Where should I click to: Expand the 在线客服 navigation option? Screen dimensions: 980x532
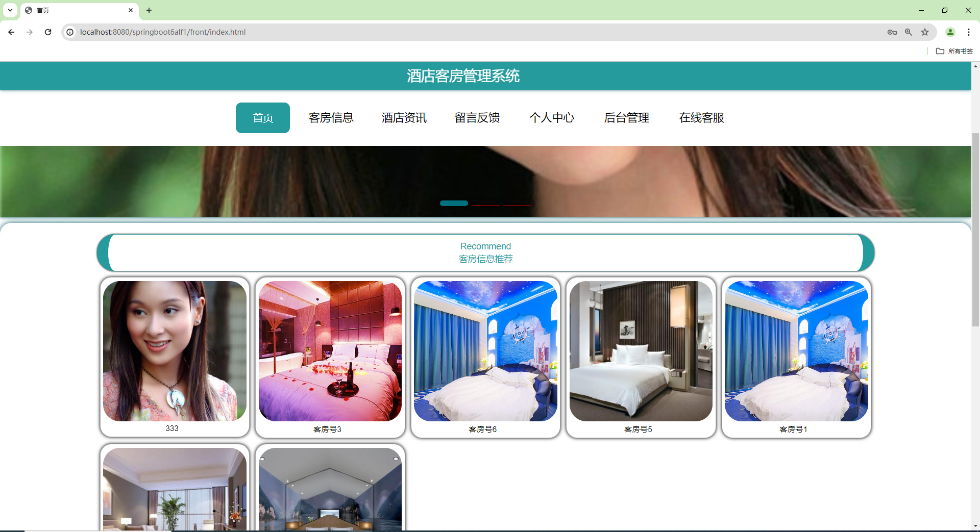click(701, 118)
